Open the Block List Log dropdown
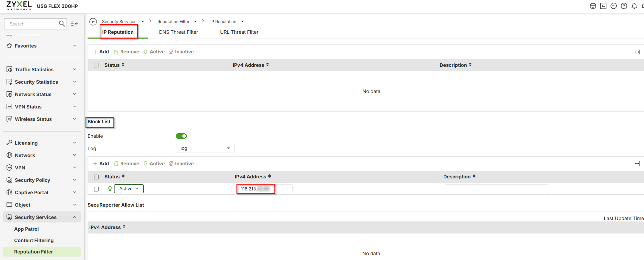The height and width of the screenshot is (260, 644). point(205,148)
